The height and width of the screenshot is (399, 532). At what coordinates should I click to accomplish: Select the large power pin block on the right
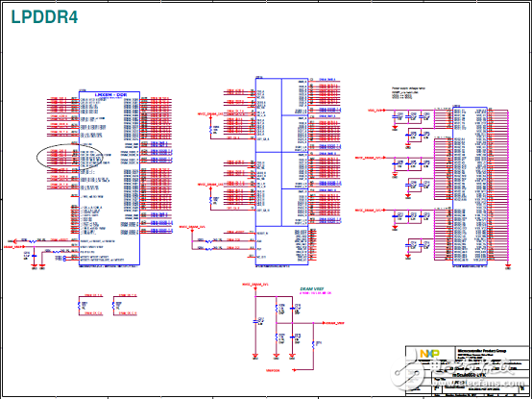click(x=470, y=186)
